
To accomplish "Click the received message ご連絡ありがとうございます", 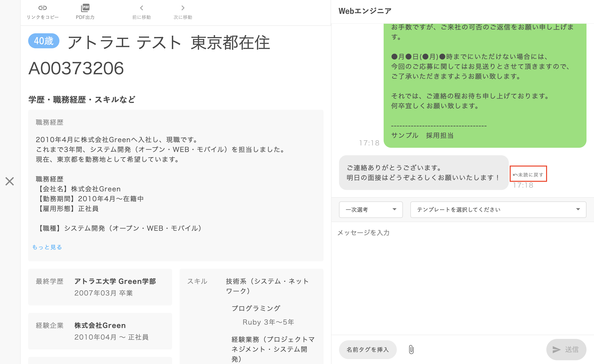I will pyautogui.click(x=424, y=173).
